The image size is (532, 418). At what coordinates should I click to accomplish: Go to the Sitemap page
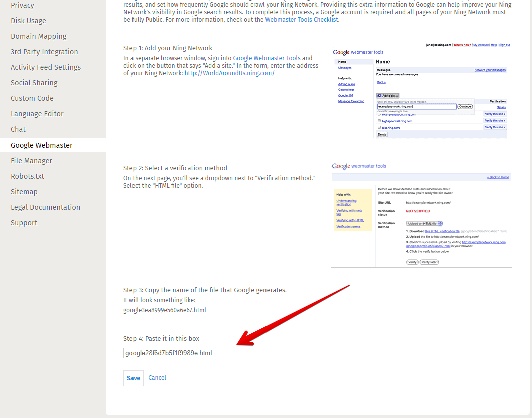pos(24,192)
